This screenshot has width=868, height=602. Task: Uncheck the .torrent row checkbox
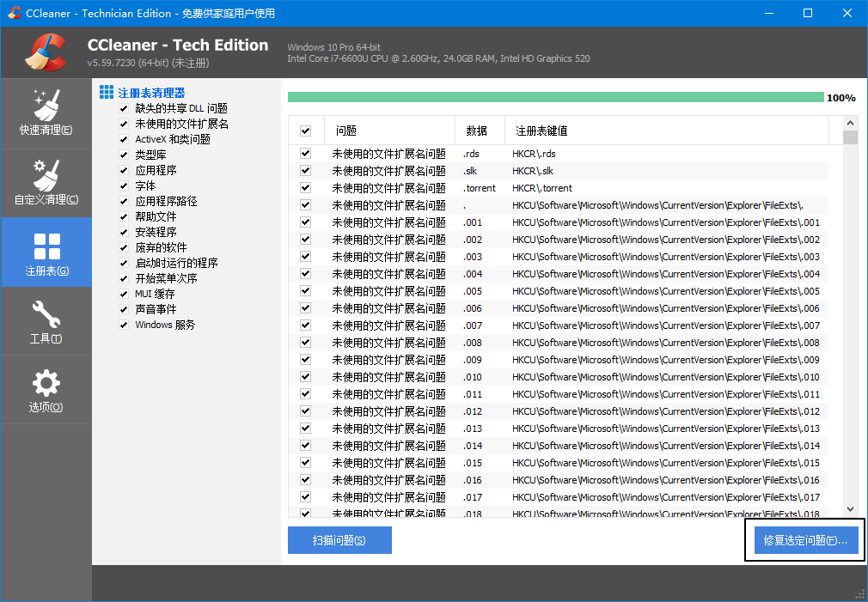coord(305,188)
